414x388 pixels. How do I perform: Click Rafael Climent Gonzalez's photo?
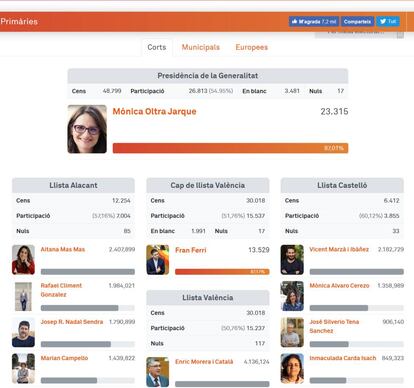23,296
